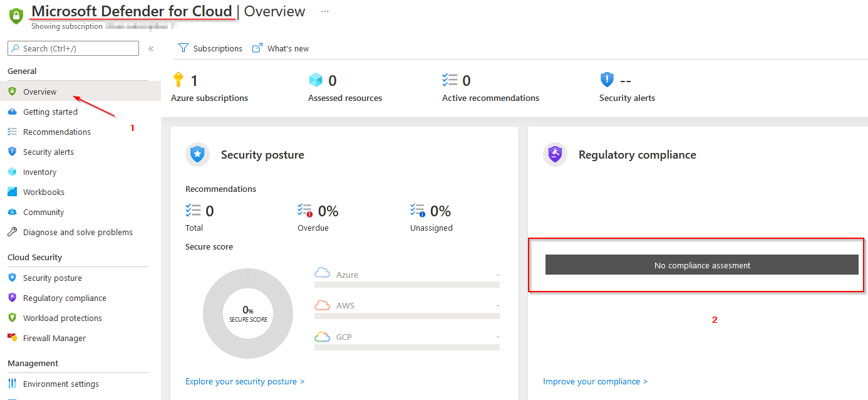Image resolution: width=868 pixels, height=400 pixels.
Task: Click the Diagnose wrench icon
Action: click(12, 232)
